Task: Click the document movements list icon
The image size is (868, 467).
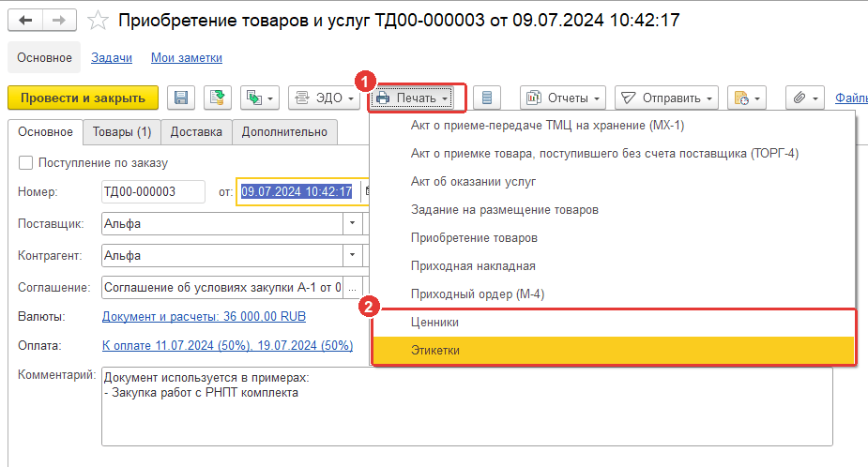Action: [x=487, y=98]
